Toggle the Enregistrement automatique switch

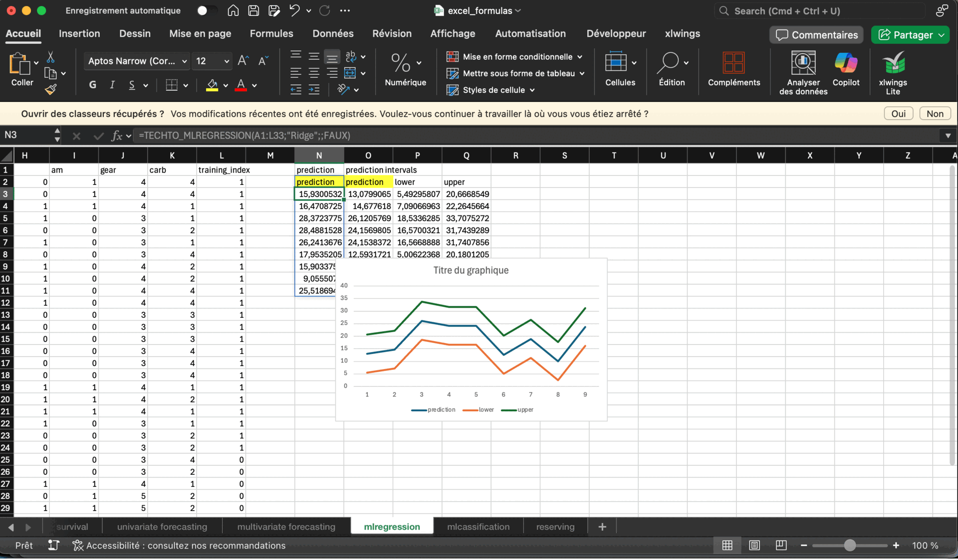tap(207, 10)
